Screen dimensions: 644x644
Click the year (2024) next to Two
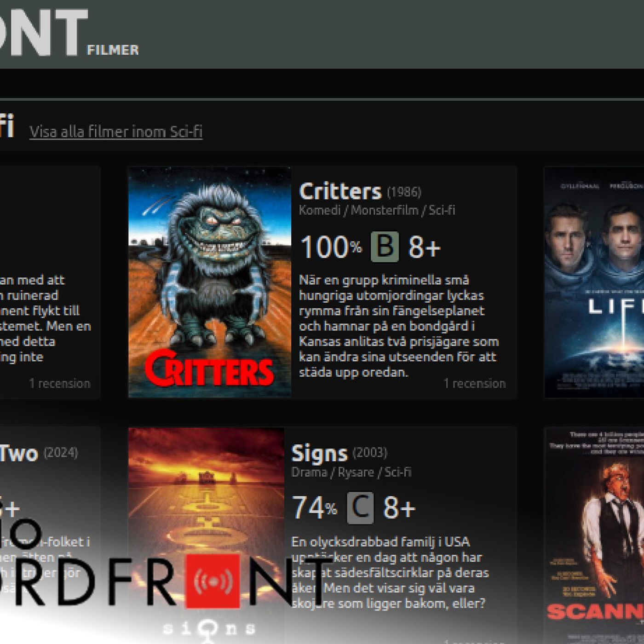pyautogui.click(x=61, y=453)
